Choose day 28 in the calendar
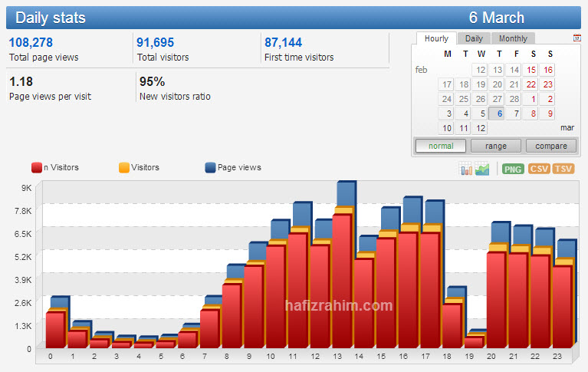Viewport: 588px width, 372px height. [513, 99]
